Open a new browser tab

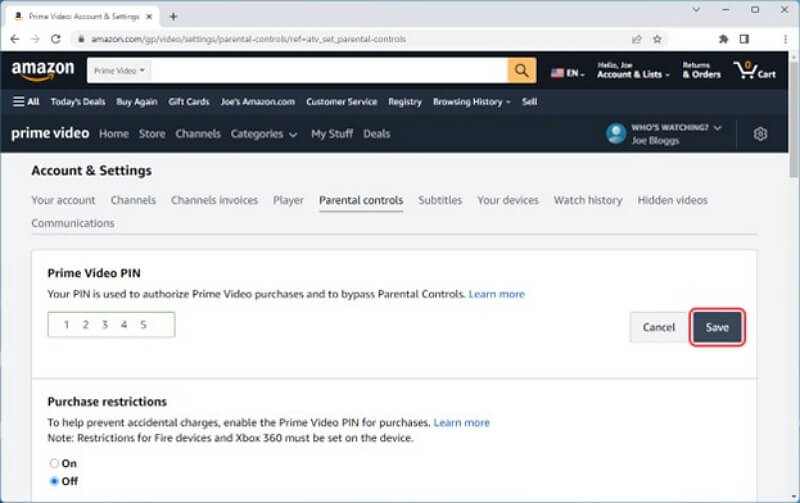[173, 17]
